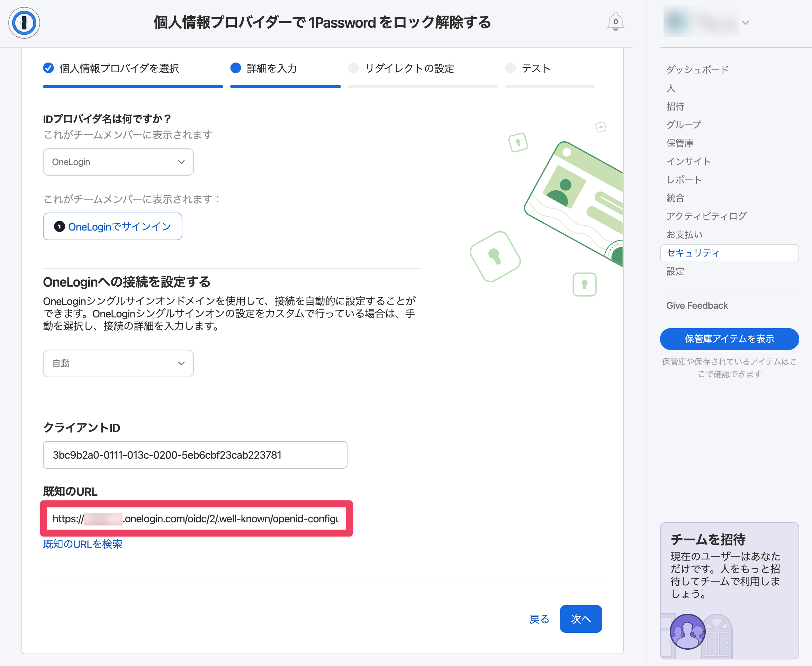Open グループ in sidebar

[684, 125]
